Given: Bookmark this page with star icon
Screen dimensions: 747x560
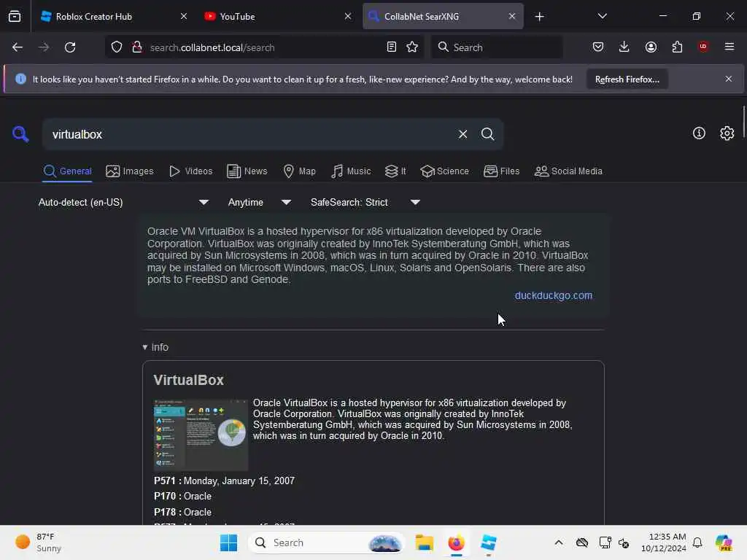Looking at the screenshot, I should (412, 47).
